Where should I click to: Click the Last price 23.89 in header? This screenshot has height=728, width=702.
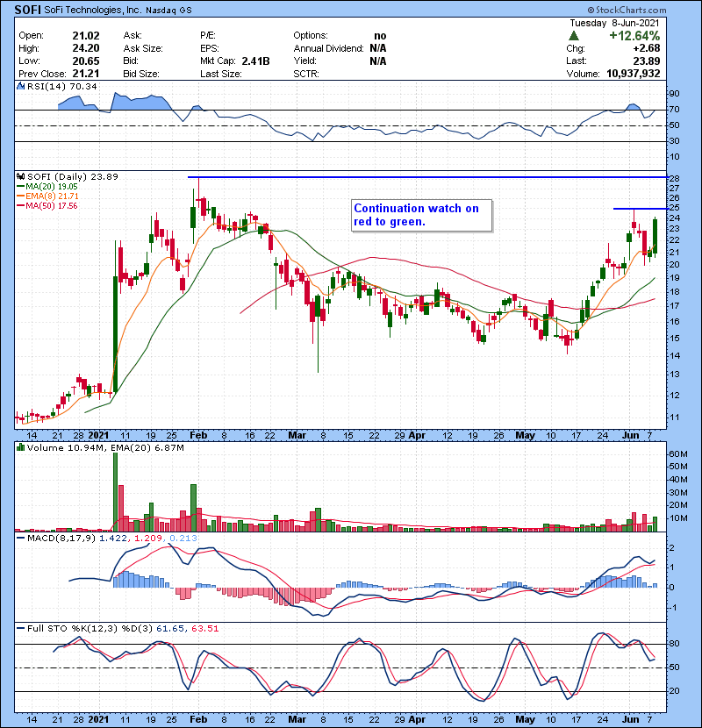point(646,61)
